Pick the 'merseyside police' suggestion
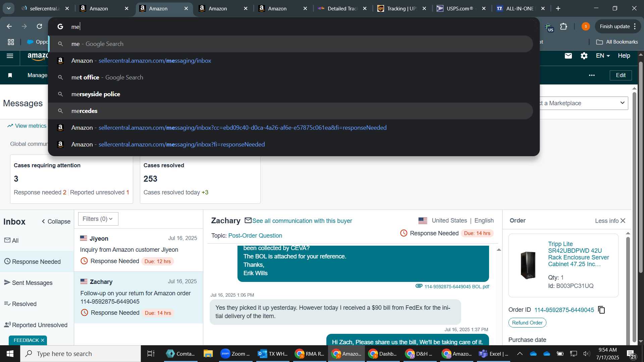Screen dimensions: 644x362 click(291, 94)
